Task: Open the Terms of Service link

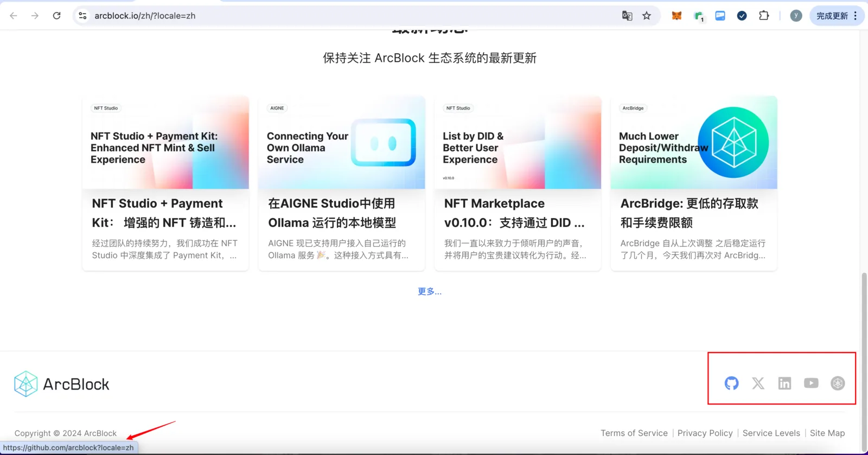Action: (x=634, y=433)
